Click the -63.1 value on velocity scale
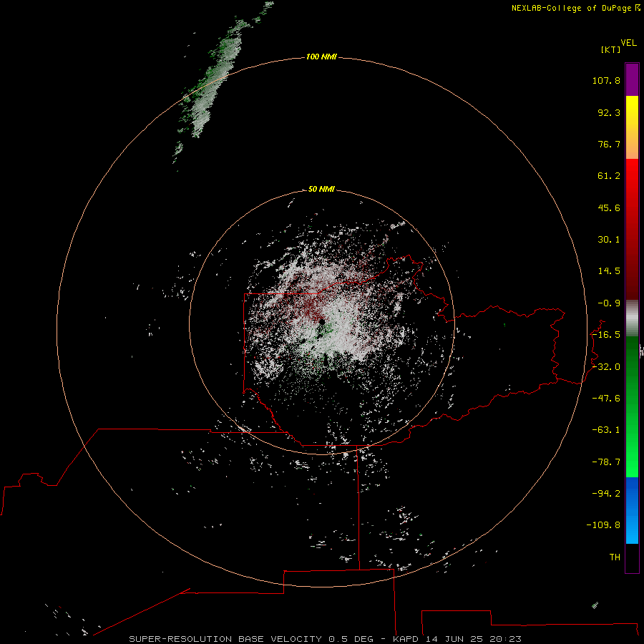 (606, 430)
